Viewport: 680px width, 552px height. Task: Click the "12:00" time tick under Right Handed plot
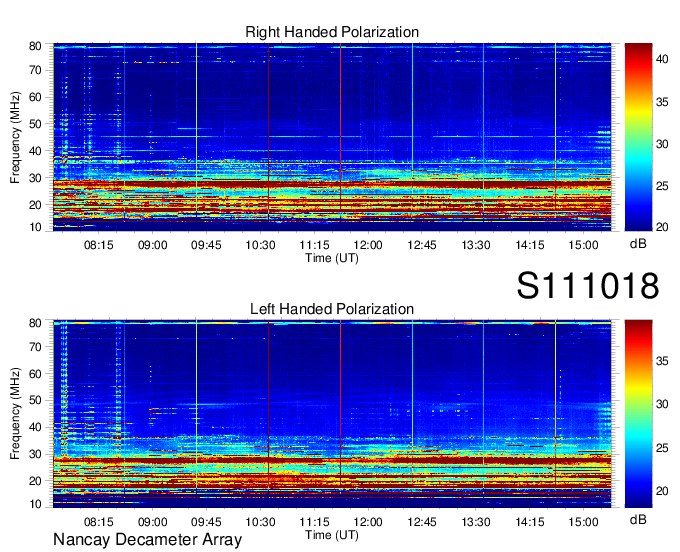click(368, 245)
